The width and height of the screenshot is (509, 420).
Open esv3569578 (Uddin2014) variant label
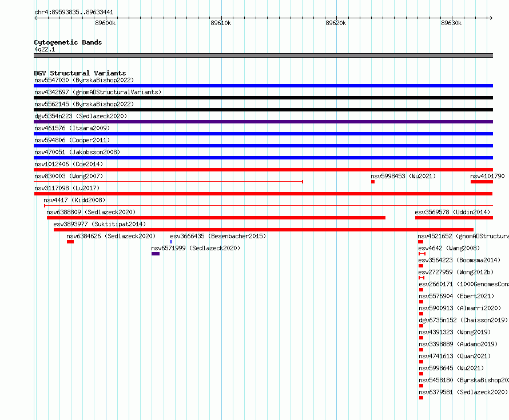[452, 212]
